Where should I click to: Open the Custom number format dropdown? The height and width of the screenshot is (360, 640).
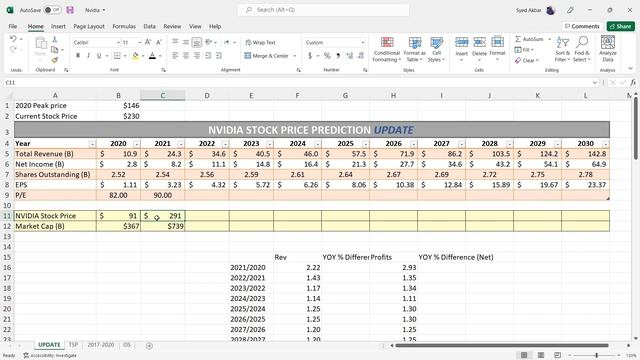pyautogui.click(x=362, y=42)
